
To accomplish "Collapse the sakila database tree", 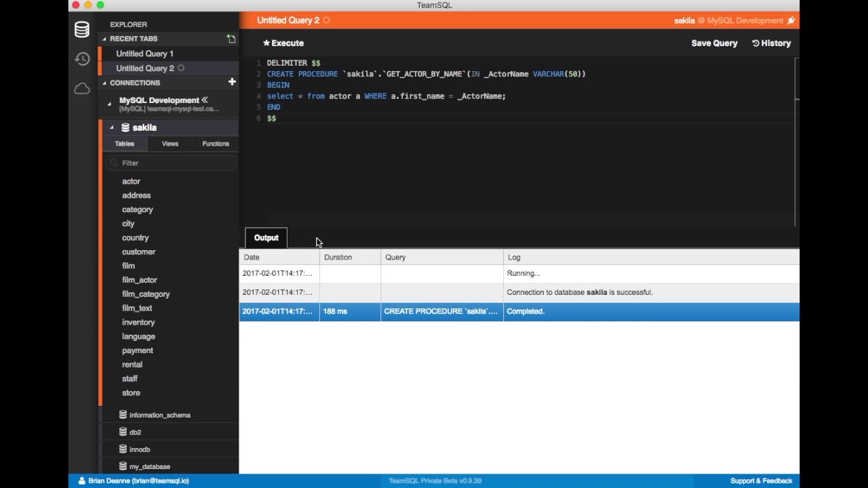I will (112, 127).
